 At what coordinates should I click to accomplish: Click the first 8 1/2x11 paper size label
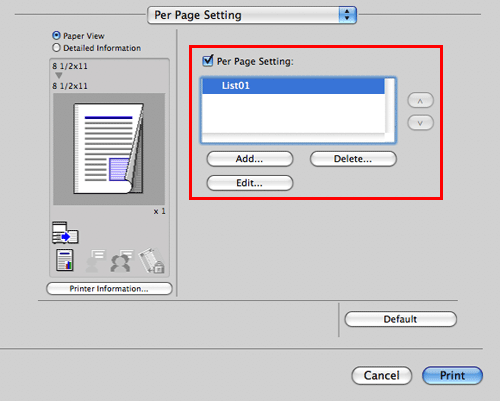pyautogui.click(x=70, y=66)
